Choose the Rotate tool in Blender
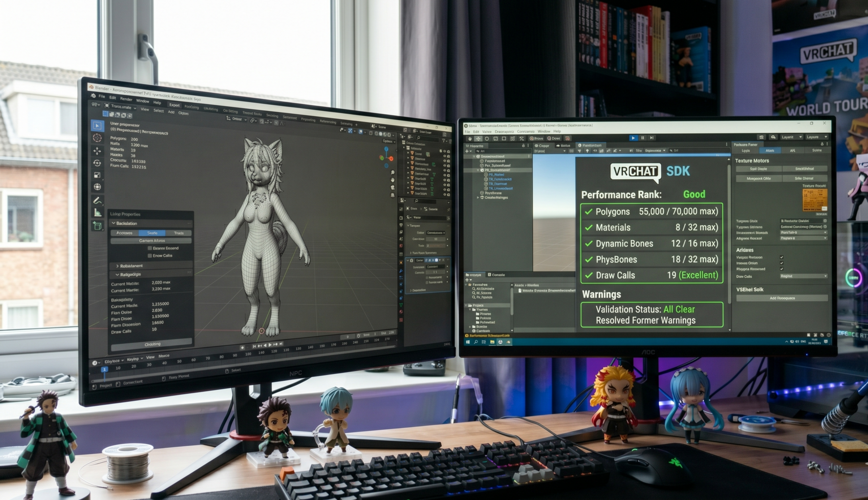This screenshot has width=868, height=500. [x=97, y=163]
